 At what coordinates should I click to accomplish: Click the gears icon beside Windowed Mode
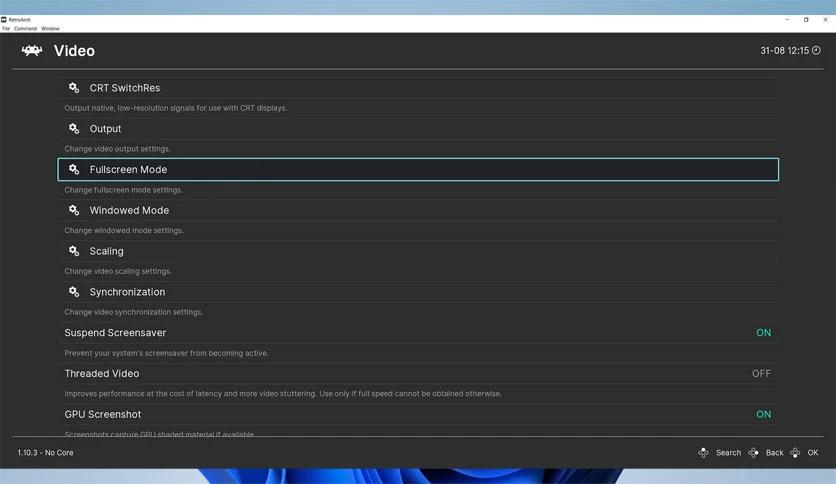[74, 210]
